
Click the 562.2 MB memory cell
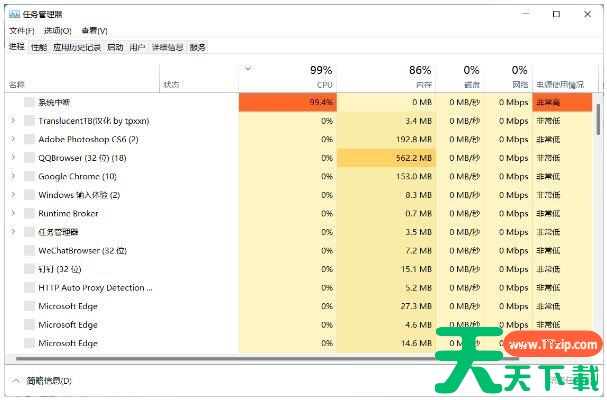(x=386, y=158)
